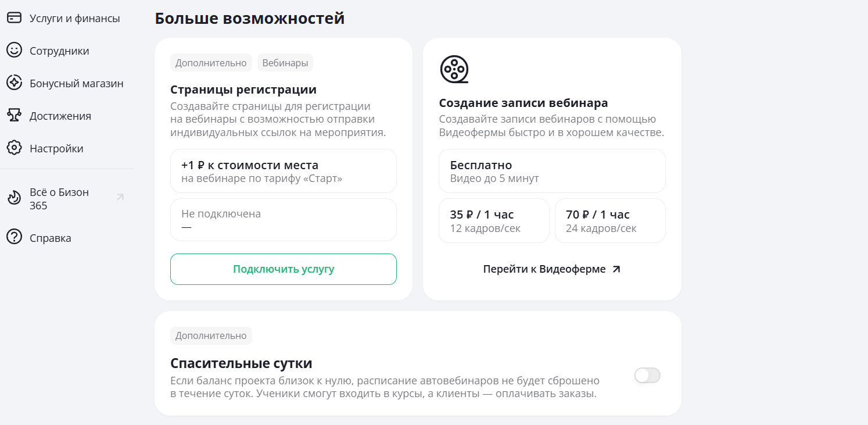Open the Услуги и финансы menu item

pos(74,18)
